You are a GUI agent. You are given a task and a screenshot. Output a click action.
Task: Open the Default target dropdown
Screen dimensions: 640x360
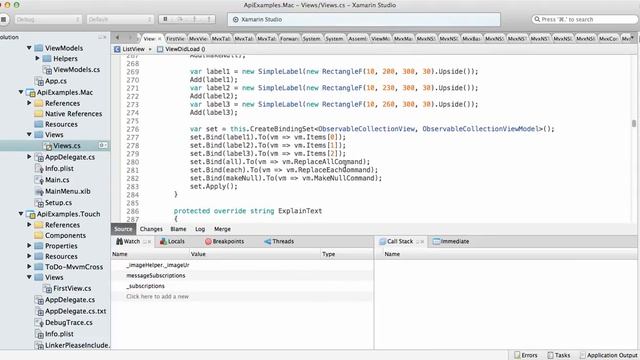pos(120,19)
